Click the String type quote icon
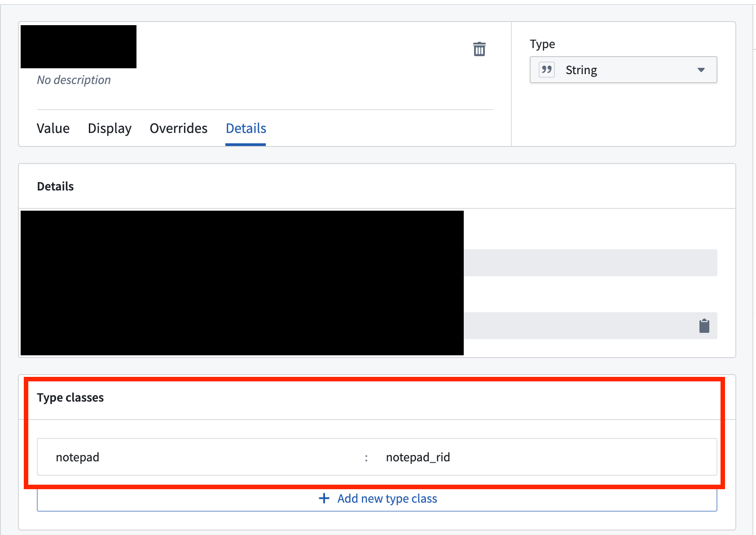Image resolution: width=756 pixels, height=535 pixels. pos(547,70)
